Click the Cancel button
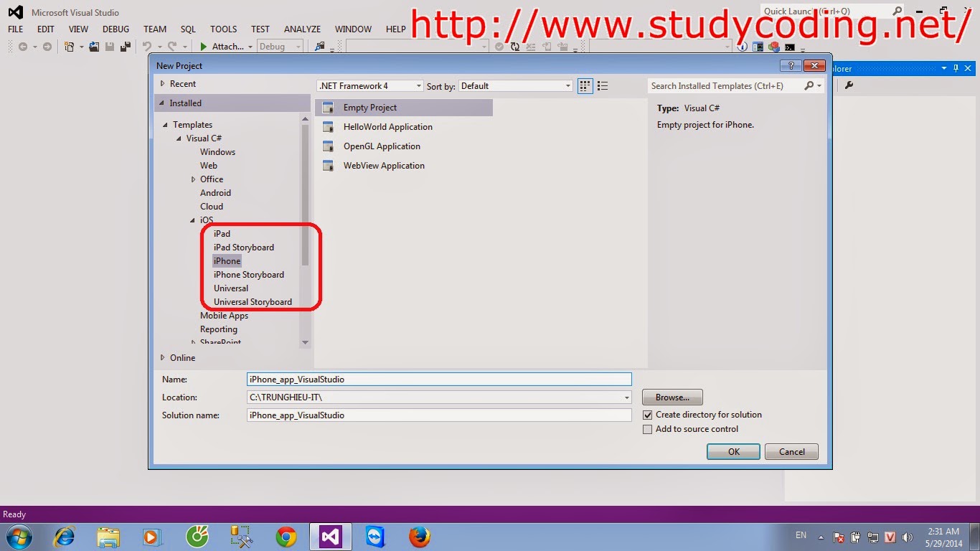This screenshot has width=980, height=551. [791, 452]
